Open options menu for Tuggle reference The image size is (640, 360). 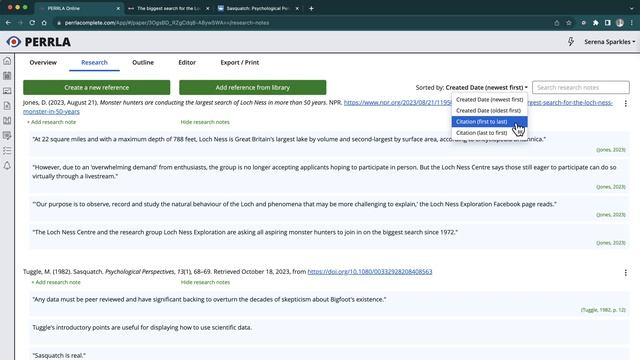[625, 273]
